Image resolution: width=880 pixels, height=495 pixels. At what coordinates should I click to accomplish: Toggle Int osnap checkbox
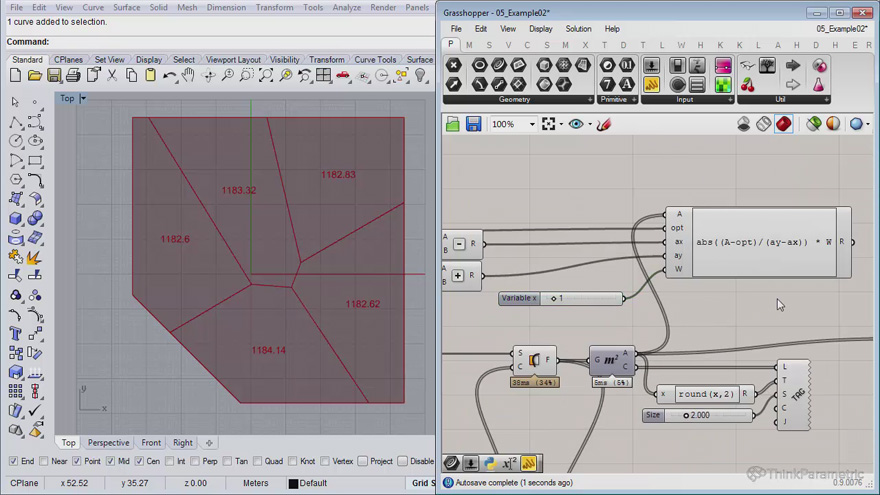(169, 461)
